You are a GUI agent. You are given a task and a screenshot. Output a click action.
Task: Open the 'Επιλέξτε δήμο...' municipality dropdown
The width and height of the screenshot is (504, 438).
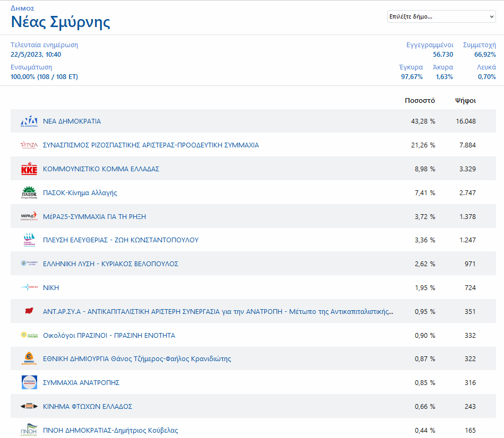click(x=441, y=16)
